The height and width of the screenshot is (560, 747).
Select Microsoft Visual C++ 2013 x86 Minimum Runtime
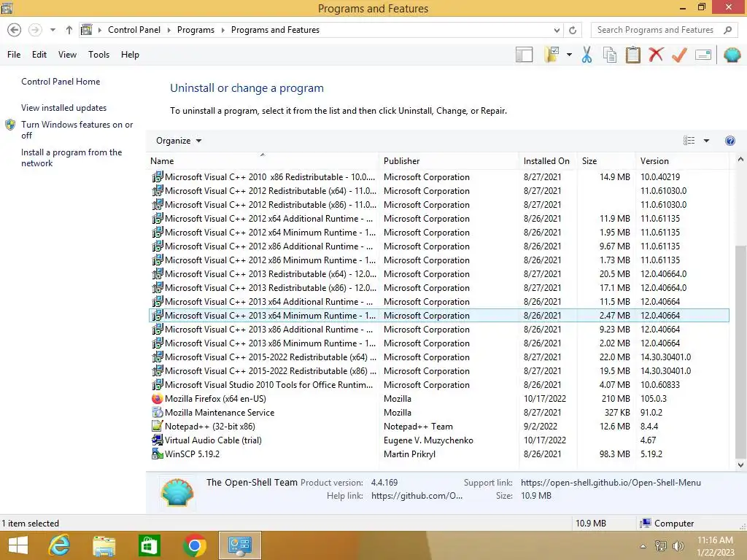(439, 343)
